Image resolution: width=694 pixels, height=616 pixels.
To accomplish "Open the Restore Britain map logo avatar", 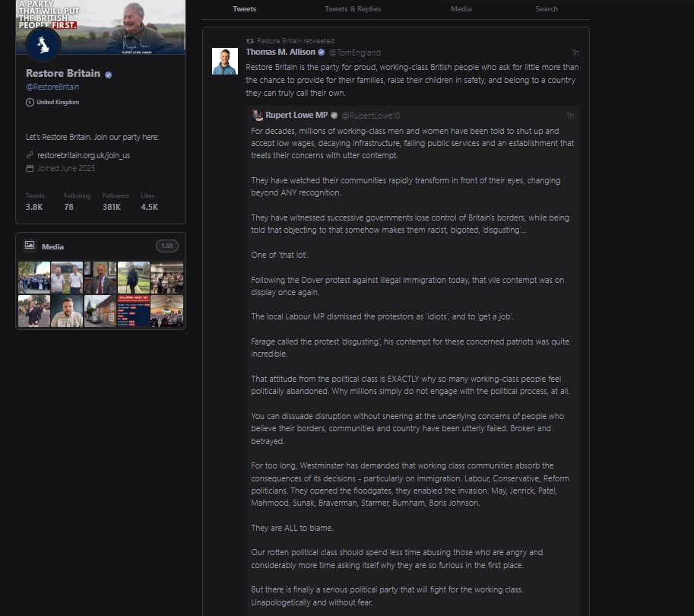I will click(x=43, y=44).
